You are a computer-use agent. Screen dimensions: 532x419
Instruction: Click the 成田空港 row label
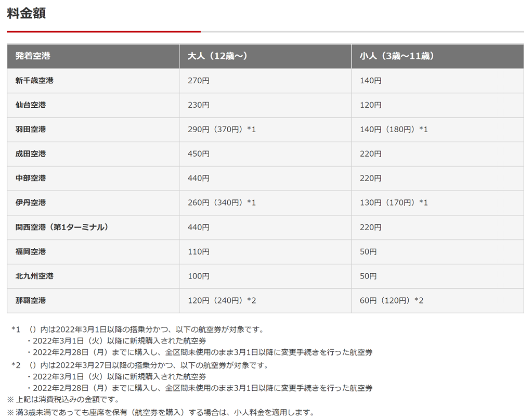point(31,154)
